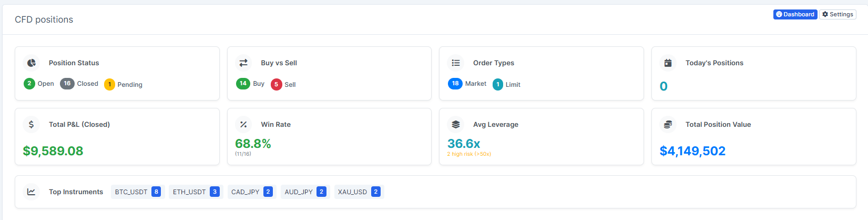Click the red Sell count badge
The width and height of the screenshot is (868, 220).
(x=276, y=84)
